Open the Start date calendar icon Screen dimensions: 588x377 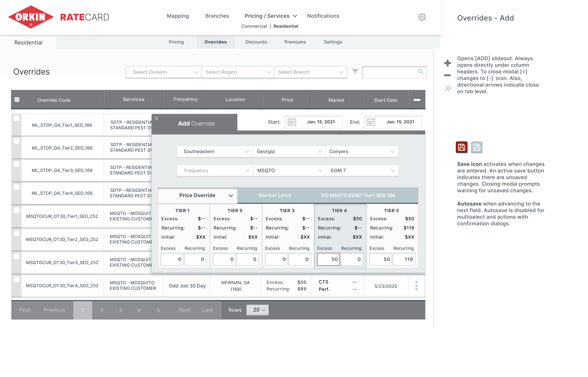click(292, 122)
